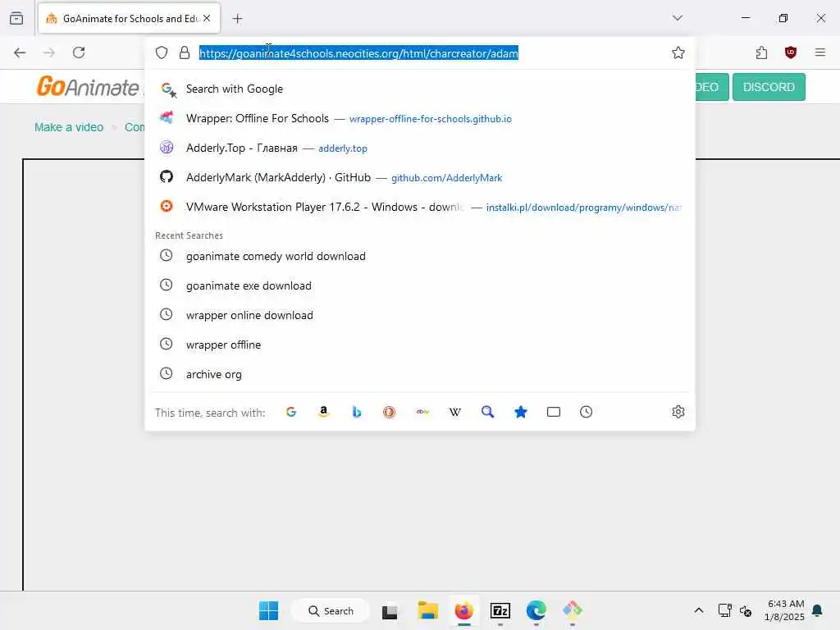The image size is (840, 630).
Task: Open File Explorer from taskbar
Action: (x=427, y=610)
